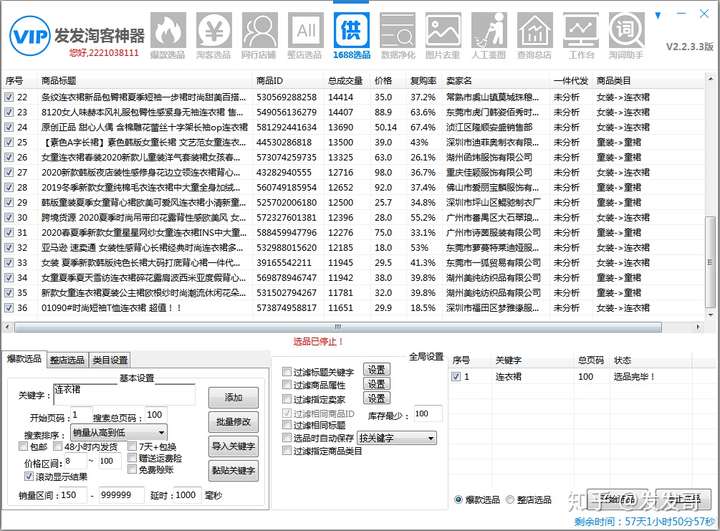Enable the 48小时内发货 checkbox
The image size is (720, 531).
point(57,446)
